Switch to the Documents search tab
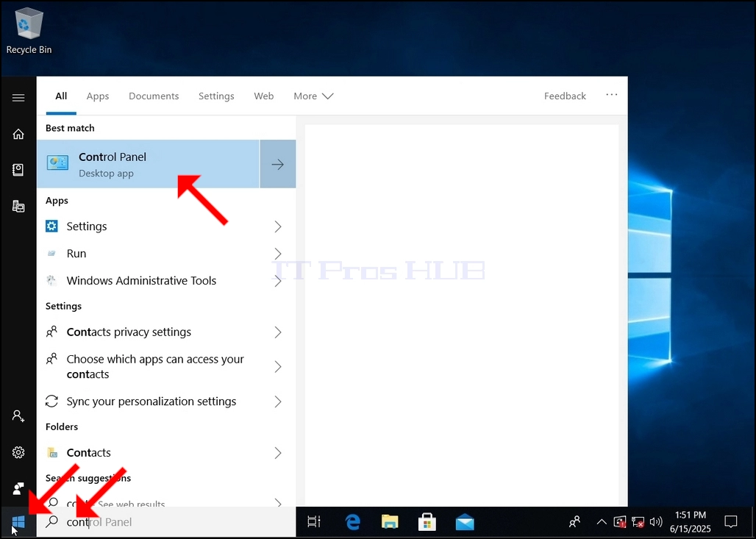756x539 pixels. coord(154,96)
